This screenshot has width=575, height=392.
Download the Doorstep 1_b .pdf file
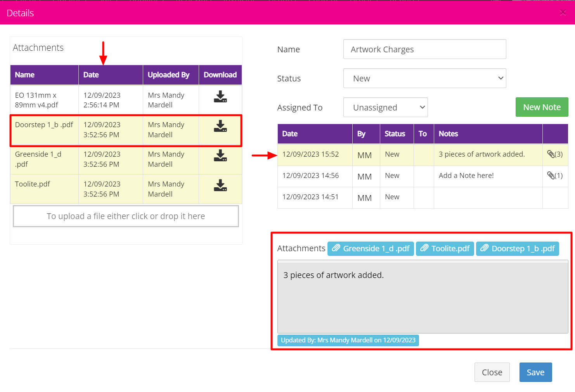(x=220, y=126)
